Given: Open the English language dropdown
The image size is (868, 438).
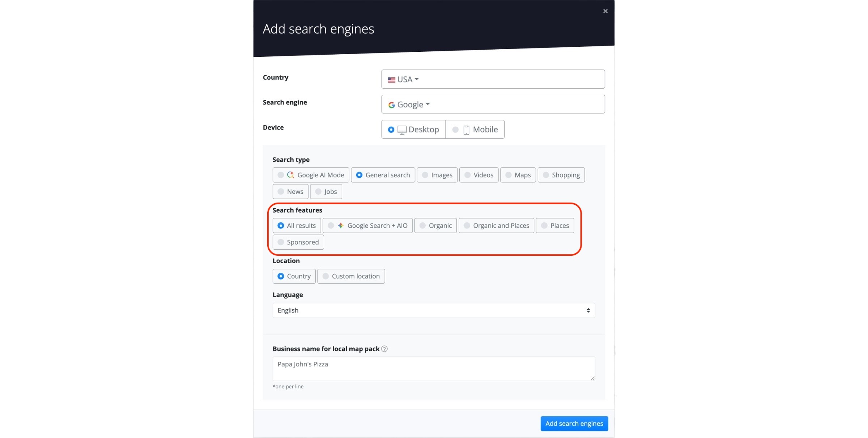Looking at the screenshot, I should 433,310.
